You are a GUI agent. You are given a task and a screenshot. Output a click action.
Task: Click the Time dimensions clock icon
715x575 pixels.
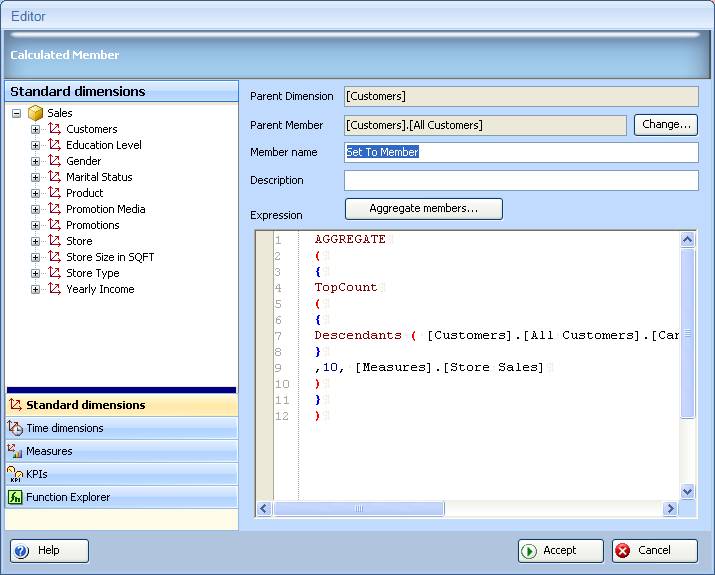pyautogui.click(x=15, y=428)
